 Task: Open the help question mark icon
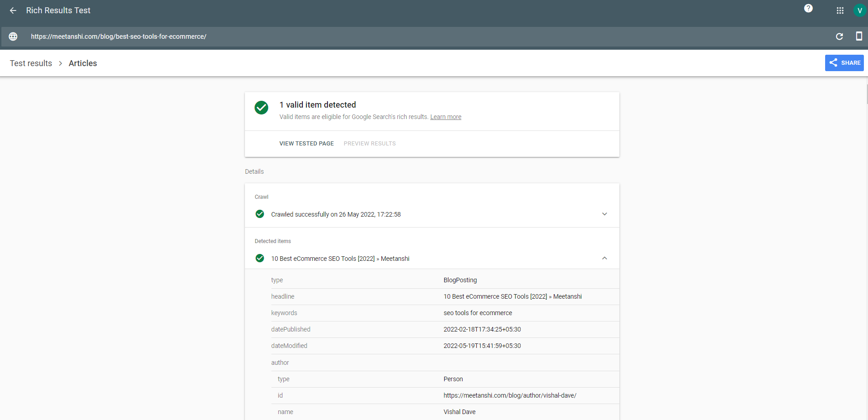pyautogui.click(x=808, y=9)
